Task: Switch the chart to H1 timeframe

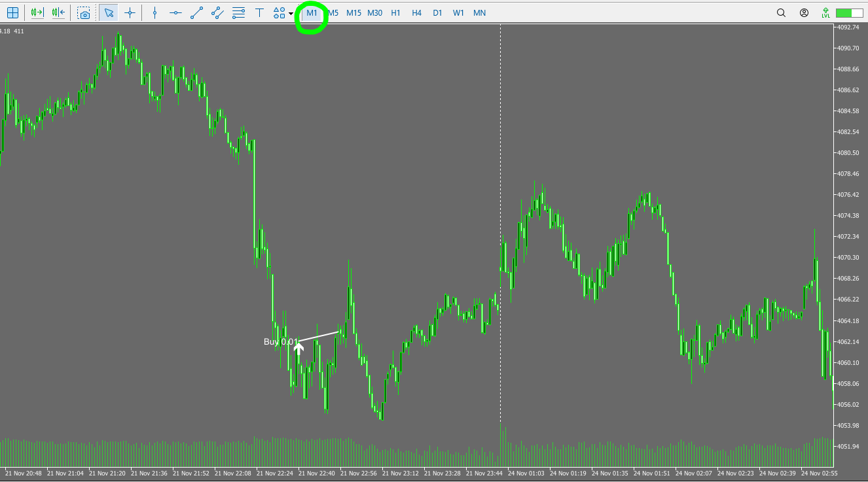Action: point(395,12)
